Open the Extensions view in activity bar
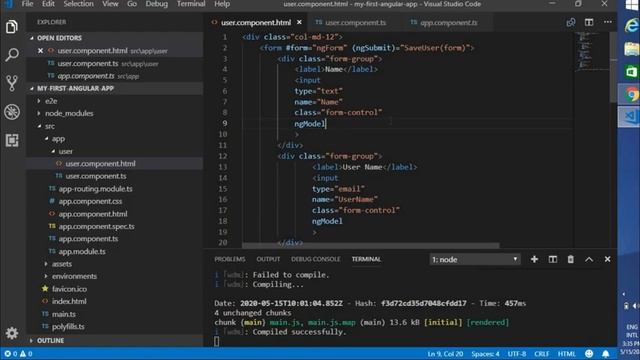 (x=12, y=140)
